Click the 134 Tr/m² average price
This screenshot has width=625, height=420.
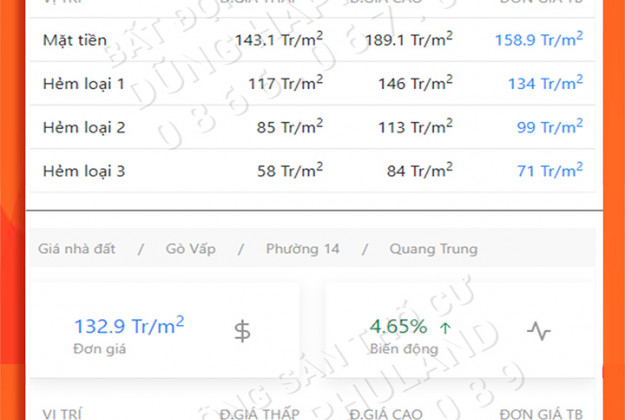[545, 84]
